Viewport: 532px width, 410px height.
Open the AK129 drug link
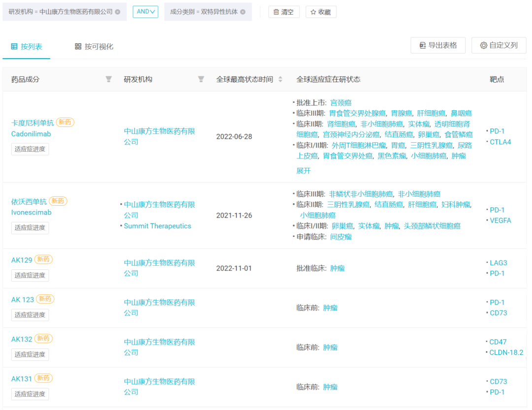pos(22,260)
